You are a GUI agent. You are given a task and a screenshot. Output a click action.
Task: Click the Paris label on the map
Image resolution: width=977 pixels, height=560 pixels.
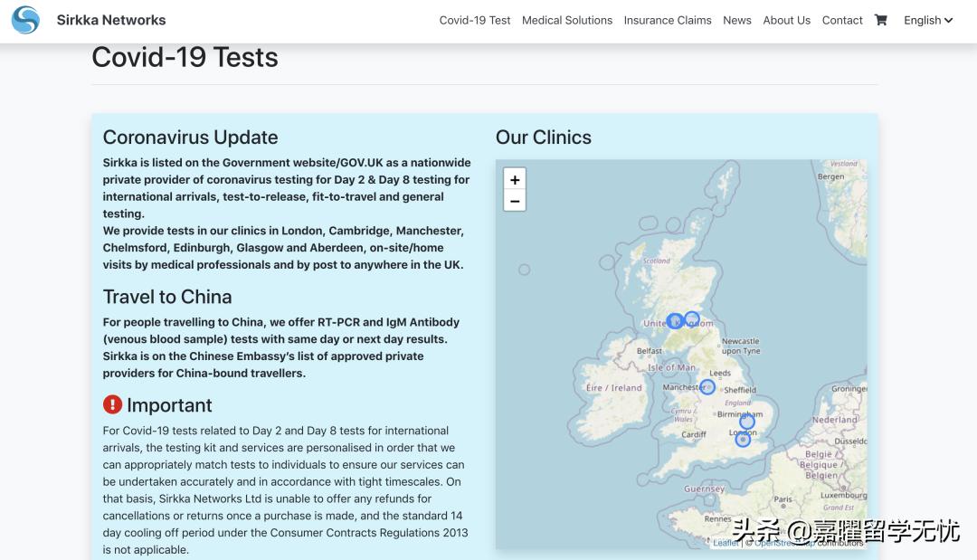(783, 499)
